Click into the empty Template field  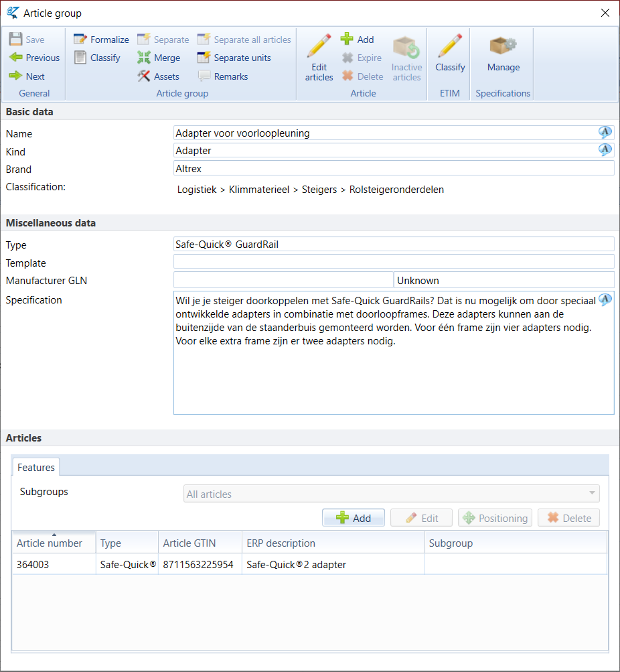tap(394, 261)
